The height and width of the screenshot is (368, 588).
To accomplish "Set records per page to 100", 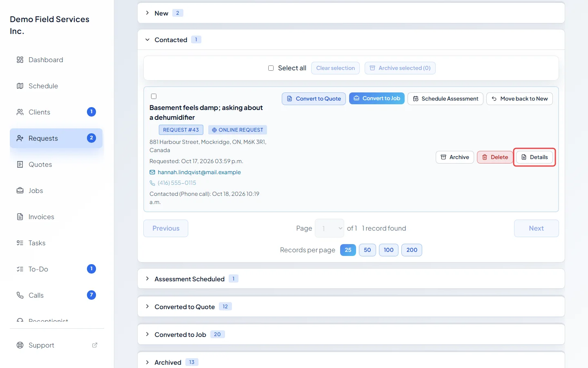I will [x=389, y=250].
